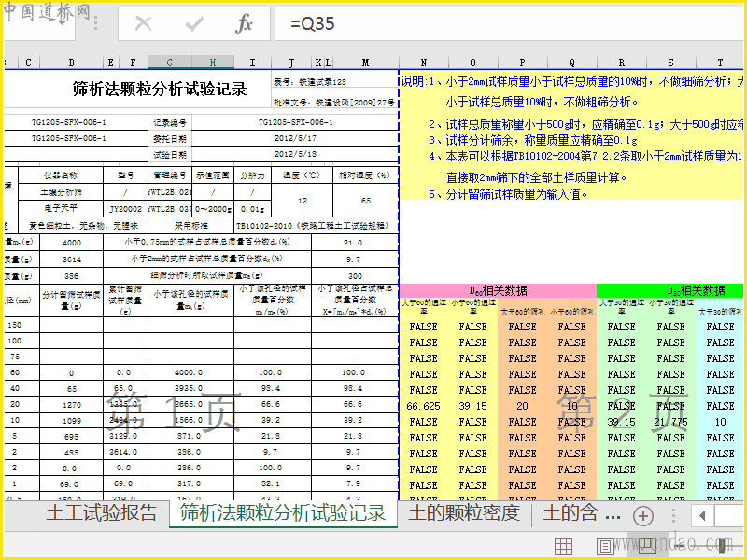Image resolution: width=747 pixels, height=560 pixels.
Task: Select the cell showing 2665.0
Action: 190,404
